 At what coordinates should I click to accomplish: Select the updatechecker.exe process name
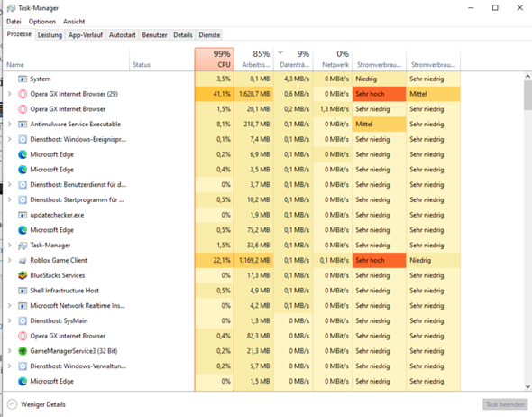click(57, 215)
